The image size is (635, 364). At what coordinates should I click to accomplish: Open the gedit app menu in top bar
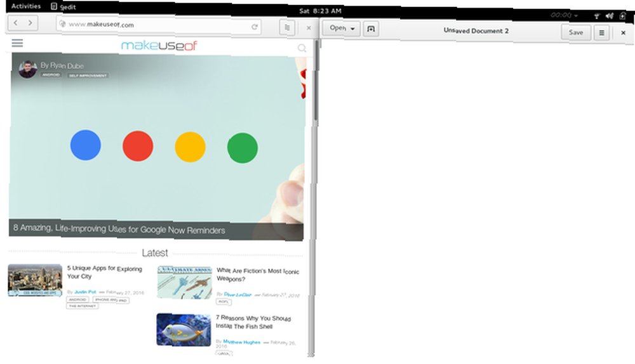(x=63, y=6)
